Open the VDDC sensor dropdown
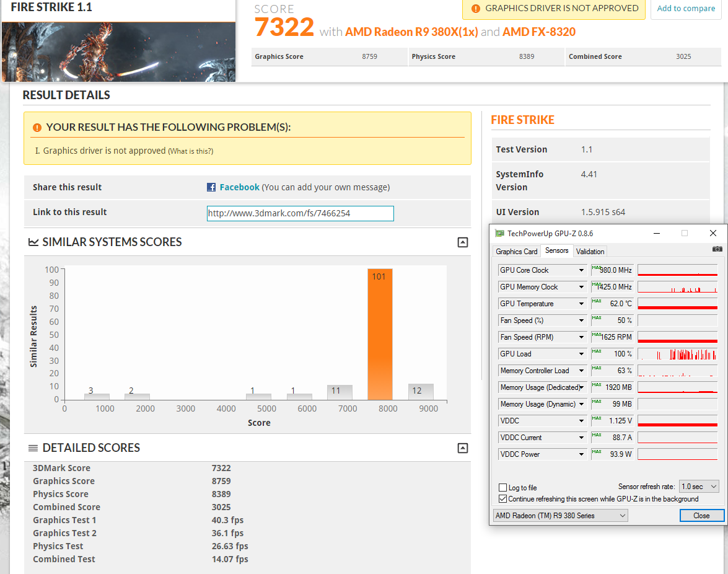728x574 pixels. pyautogui.click(x=581, y=421)
